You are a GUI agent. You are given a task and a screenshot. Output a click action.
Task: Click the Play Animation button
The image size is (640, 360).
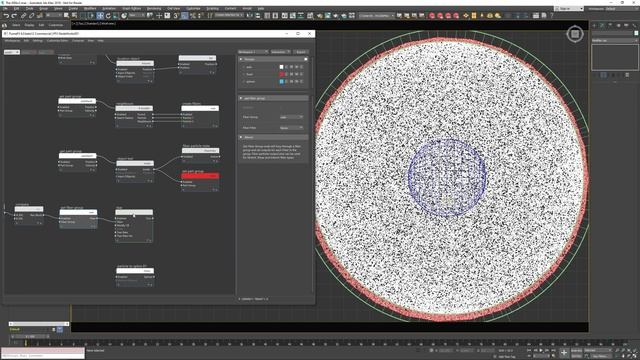point(542,350)
